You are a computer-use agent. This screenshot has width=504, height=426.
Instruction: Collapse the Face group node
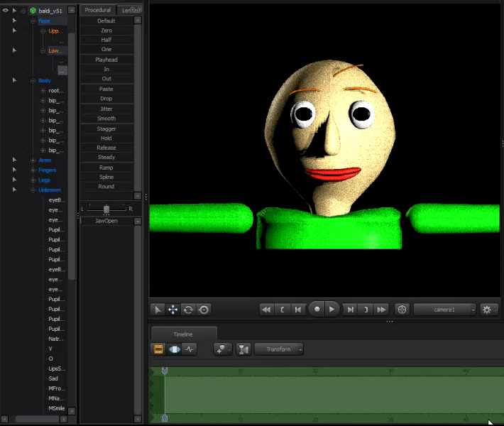click(x=33, y=21)
